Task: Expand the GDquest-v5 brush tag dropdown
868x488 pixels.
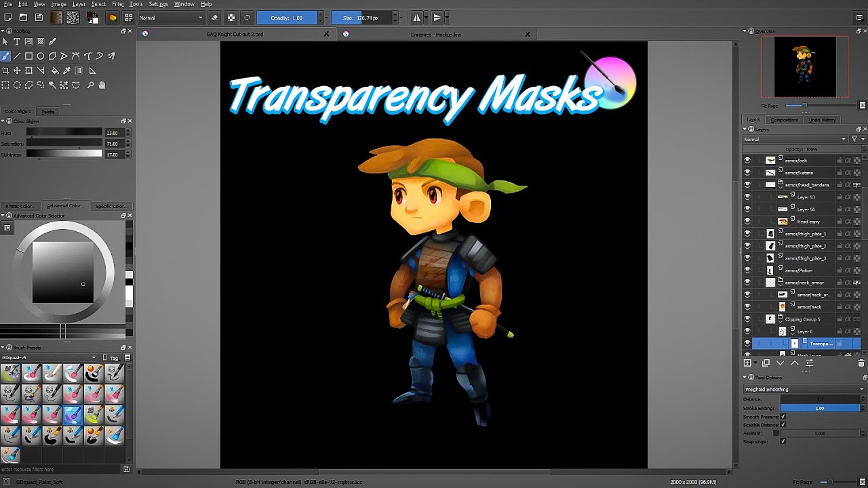Action: (x=49, y=357)
